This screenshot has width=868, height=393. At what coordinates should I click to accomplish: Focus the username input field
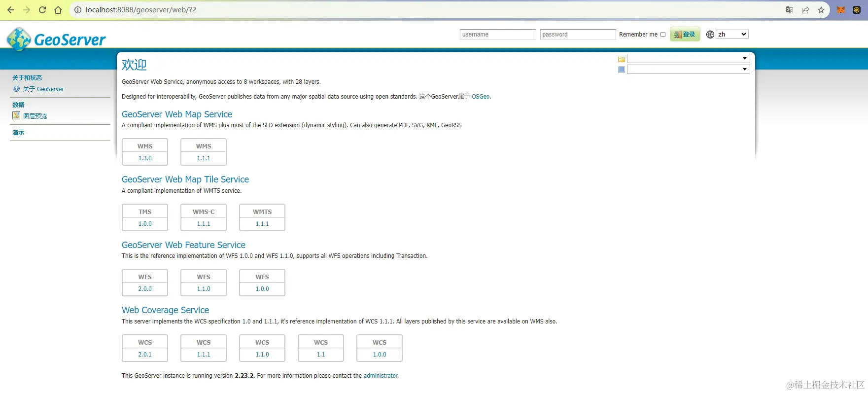[498, 35]
